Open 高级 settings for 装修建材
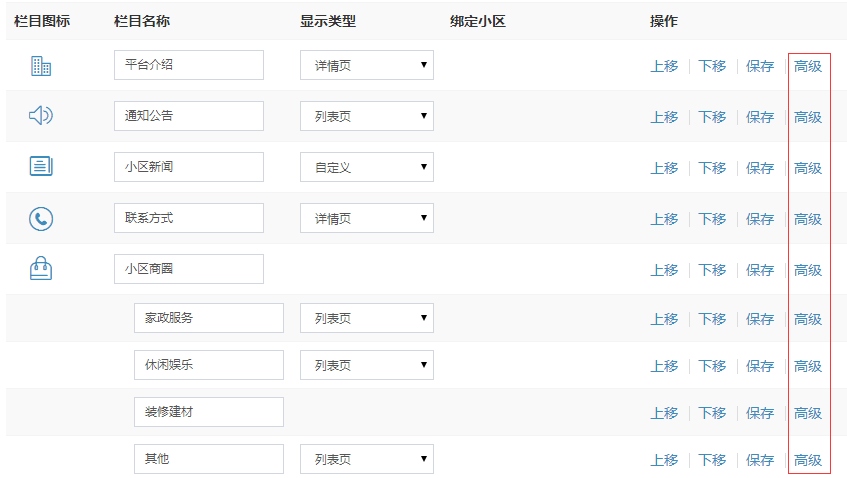This screenshot has width=847, height=478. tap(808, 413)
